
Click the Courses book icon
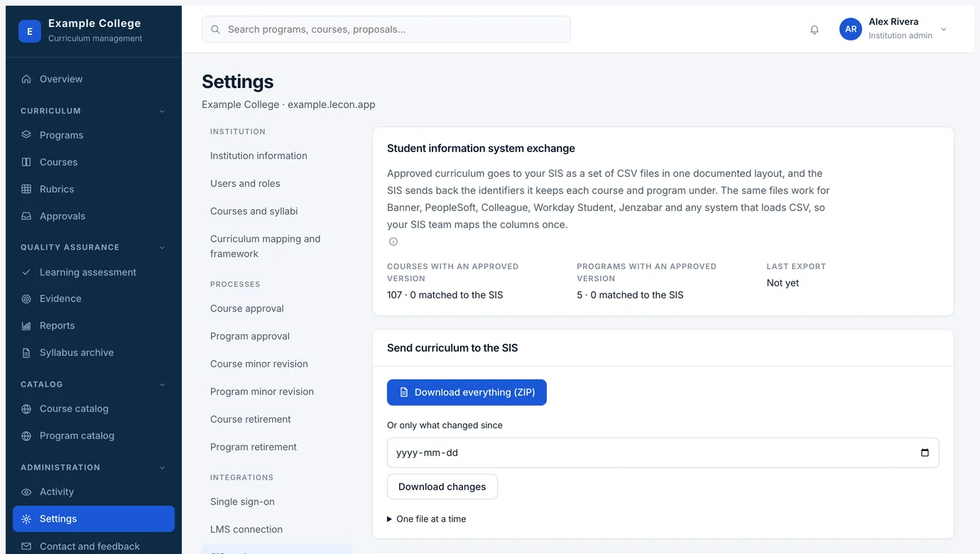coord(26,162)
